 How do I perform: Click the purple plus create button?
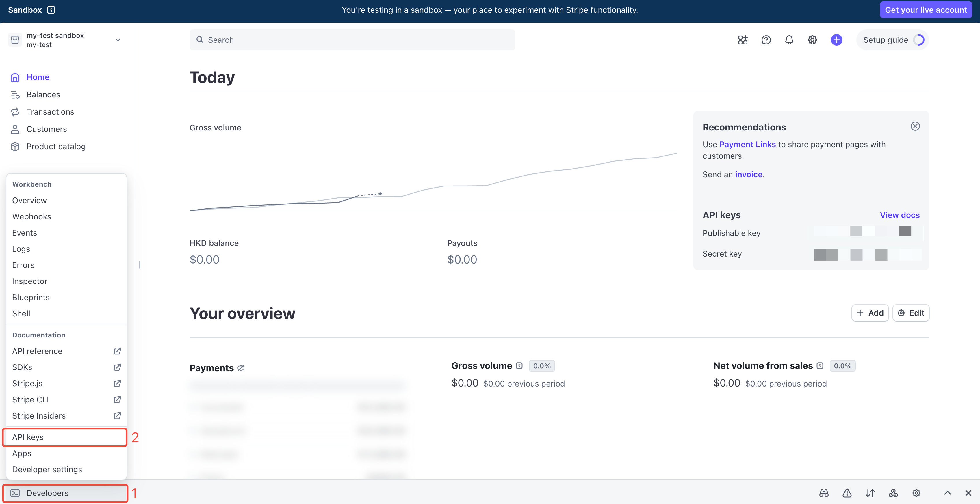click(x=836, y=40)
